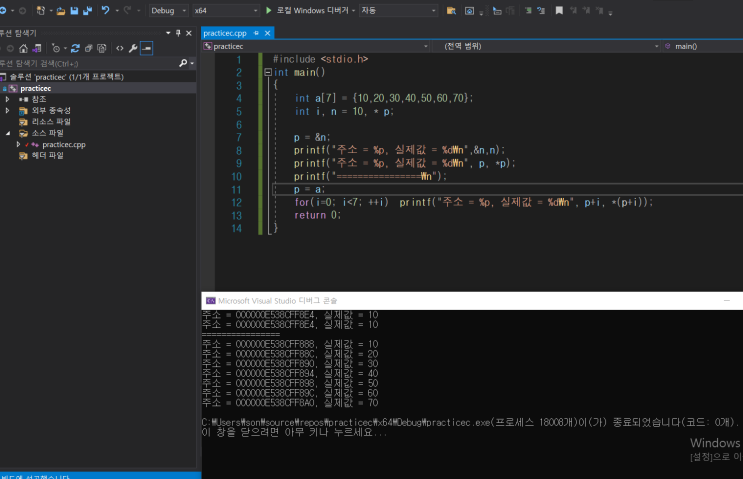The height and width of the screenshot is (479, 743).
Task: Open the Undo history dropdown arrow
Action: point(117,10)
